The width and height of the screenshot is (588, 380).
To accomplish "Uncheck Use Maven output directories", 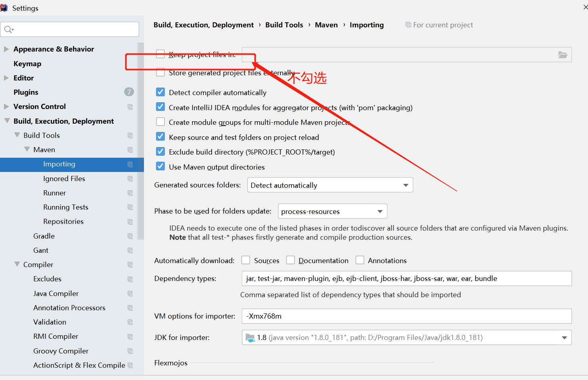I will coord(161,166).
